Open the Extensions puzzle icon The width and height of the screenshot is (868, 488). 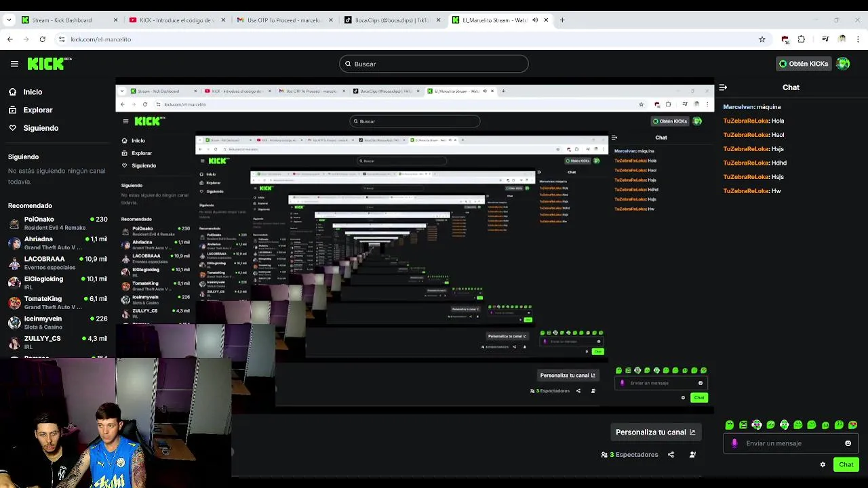point(802,39)
